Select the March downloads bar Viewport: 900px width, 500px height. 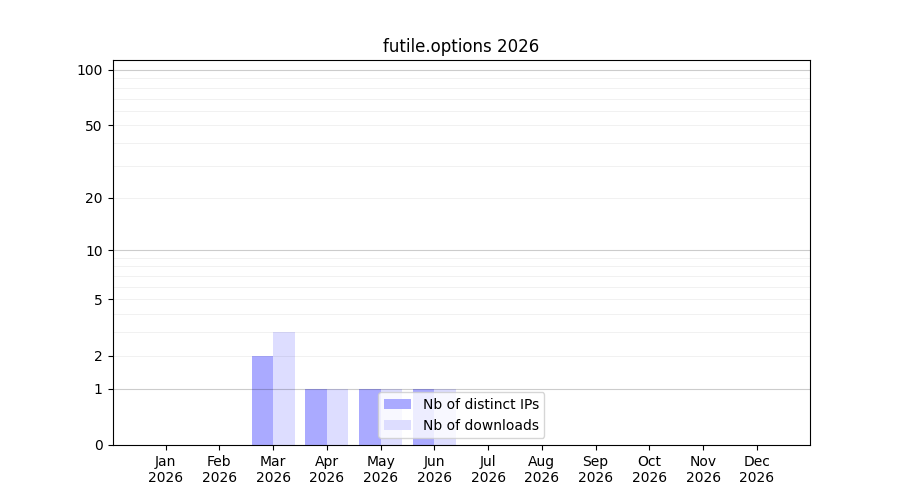click(x=284, y=389)
